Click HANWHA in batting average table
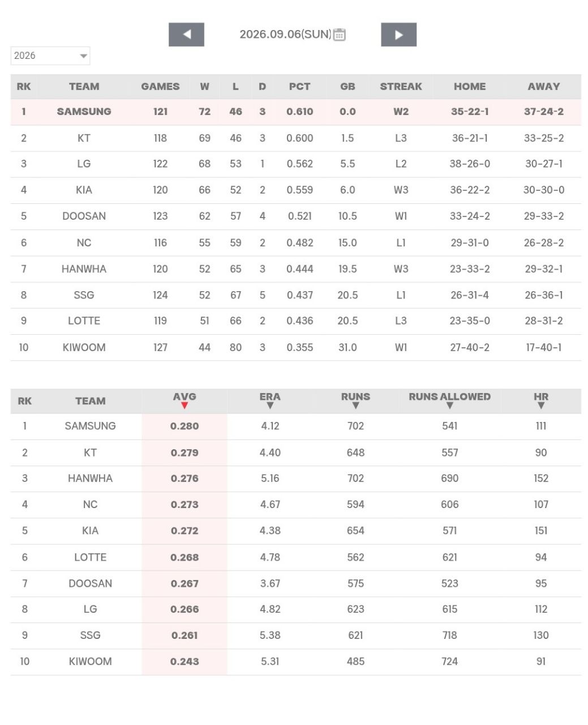 click(90, 479)
